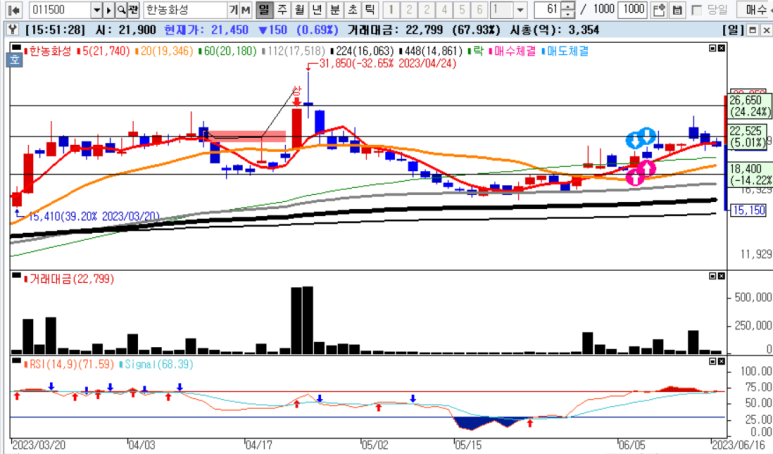This screenshot has width=773, height=454.
Task: Click the 기 button next to stock name
Action: tap(233, 9)
